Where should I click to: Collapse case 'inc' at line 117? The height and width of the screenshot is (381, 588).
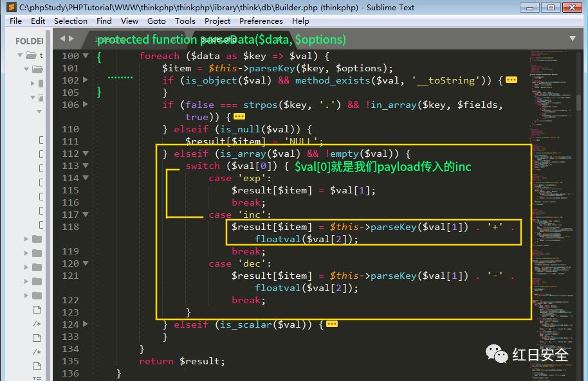pos(86,215)
